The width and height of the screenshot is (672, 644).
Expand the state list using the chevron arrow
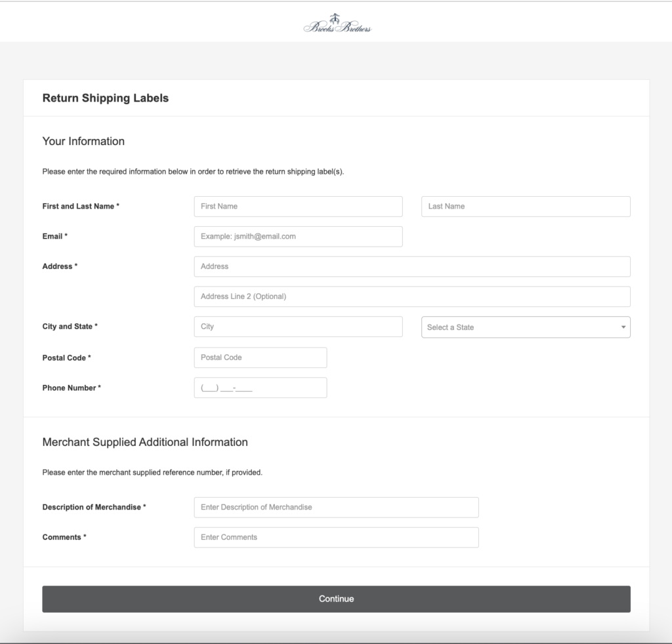pyautogui.click(x=622, y=327)
